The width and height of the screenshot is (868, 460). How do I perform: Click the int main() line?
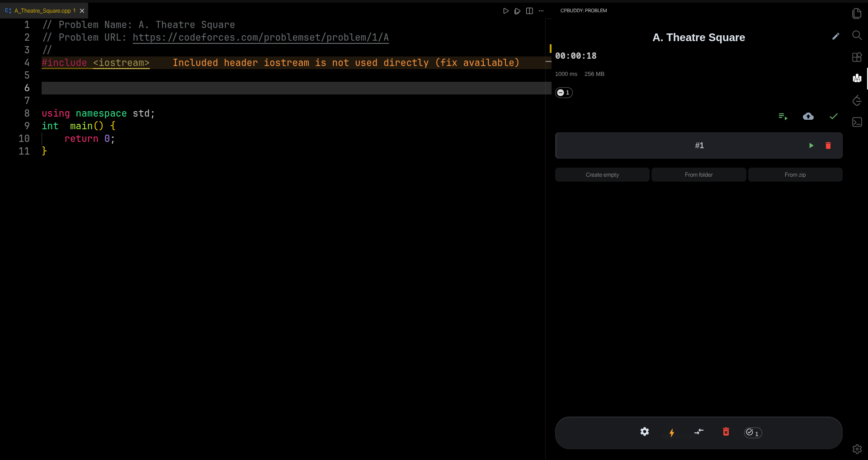tap(78, 126)
